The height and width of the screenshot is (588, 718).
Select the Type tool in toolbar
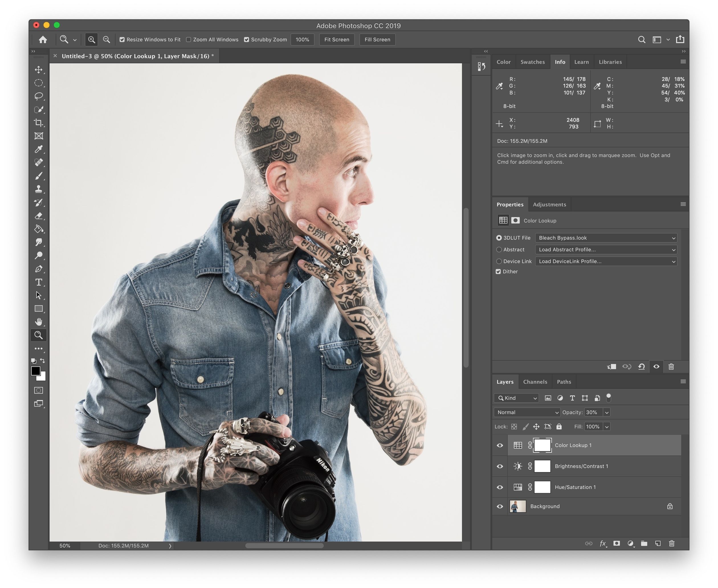(x=38, y=281)
